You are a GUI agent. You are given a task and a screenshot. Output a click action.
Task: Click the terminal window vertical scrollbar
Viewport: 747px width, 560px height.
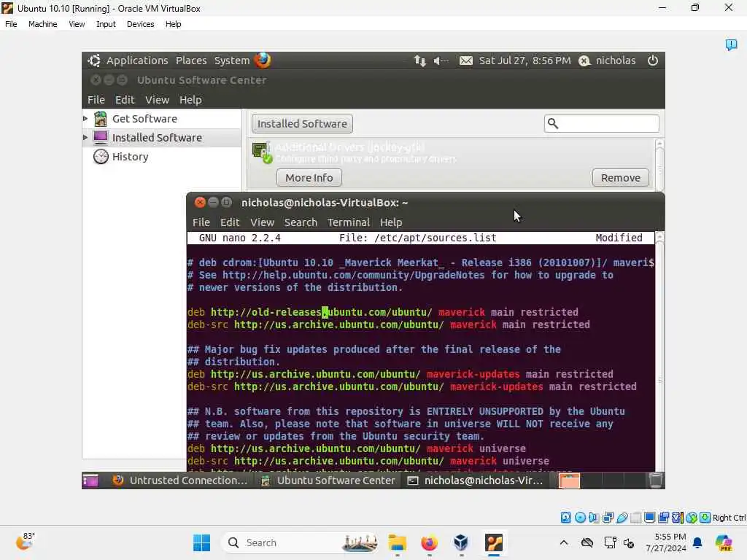659,352
